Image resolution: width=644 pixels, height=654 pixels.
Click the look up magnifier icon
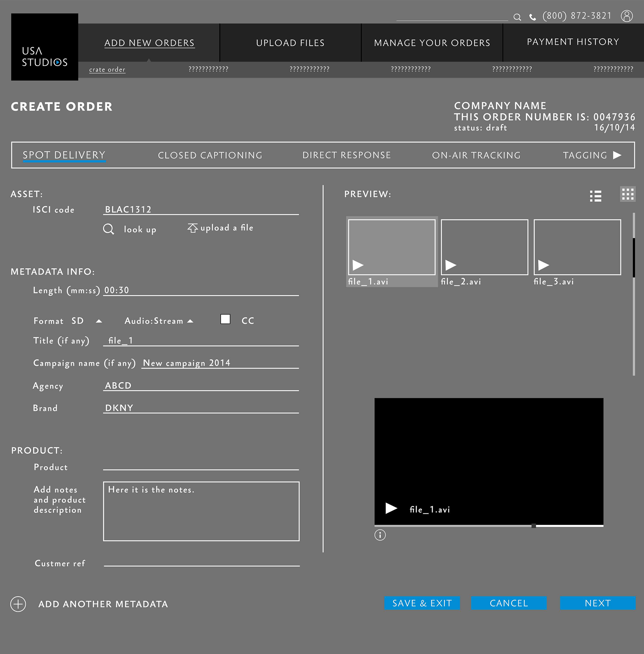click(108, 229)
